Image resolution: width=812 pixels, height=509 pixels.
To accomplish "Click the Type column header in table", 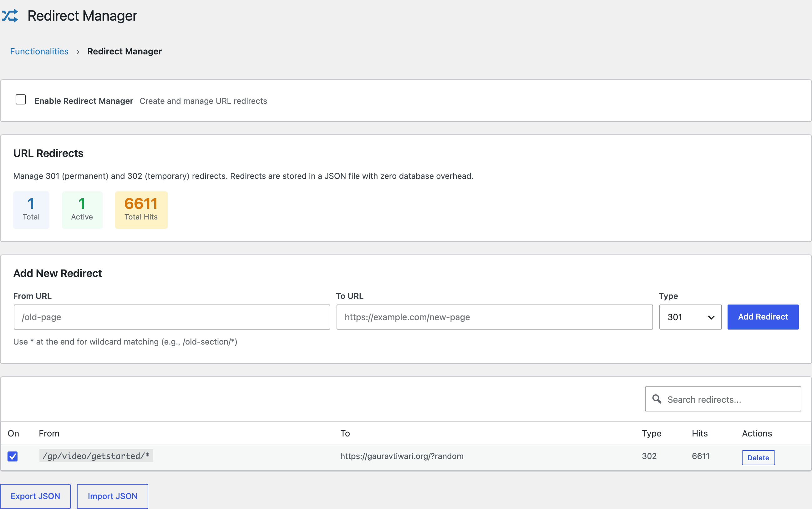I will 651,433.
